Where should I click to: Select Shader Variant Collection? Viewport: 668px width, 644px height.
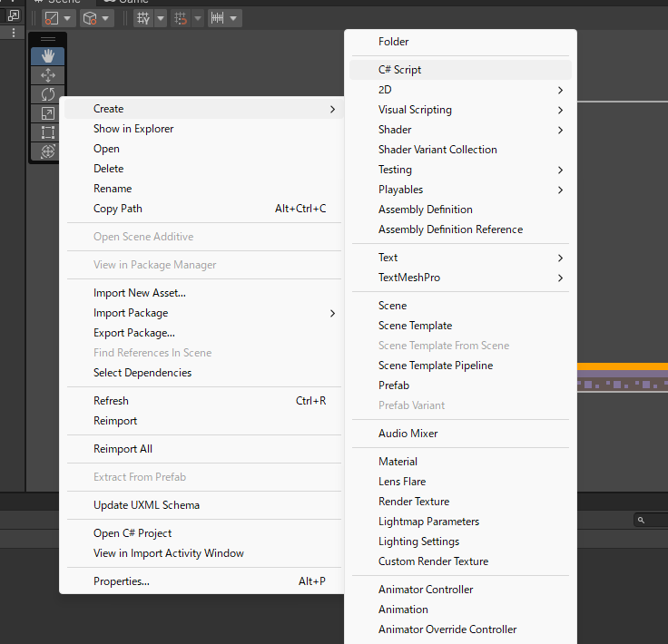(x=460, y=150)
